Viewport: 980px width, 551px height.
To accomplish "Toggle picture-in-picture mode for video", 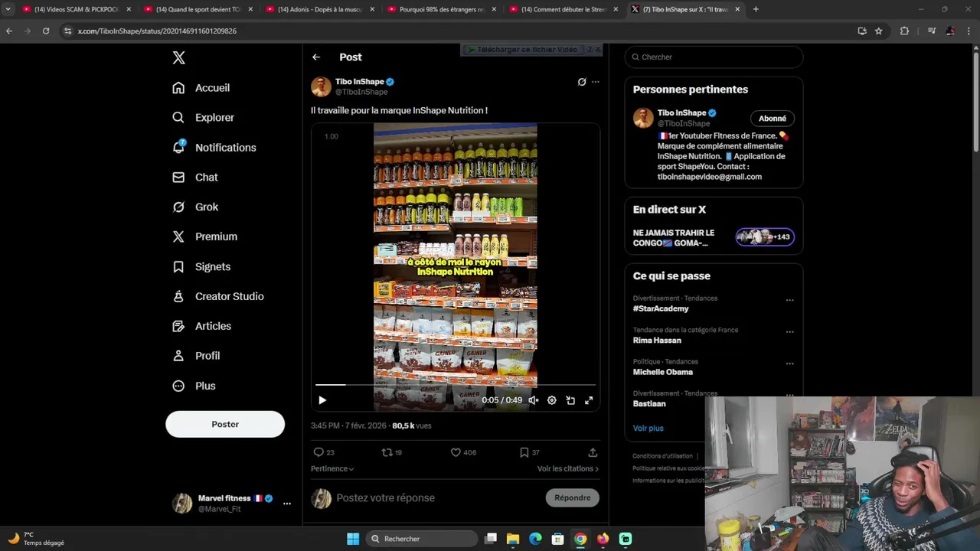I will point(570,400).
